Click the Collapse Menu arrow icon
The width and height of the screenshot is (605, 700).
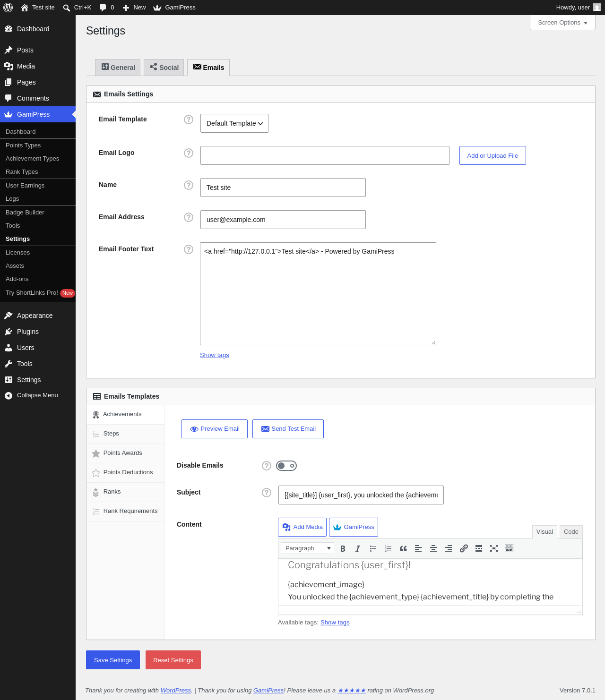pos(9,396)
